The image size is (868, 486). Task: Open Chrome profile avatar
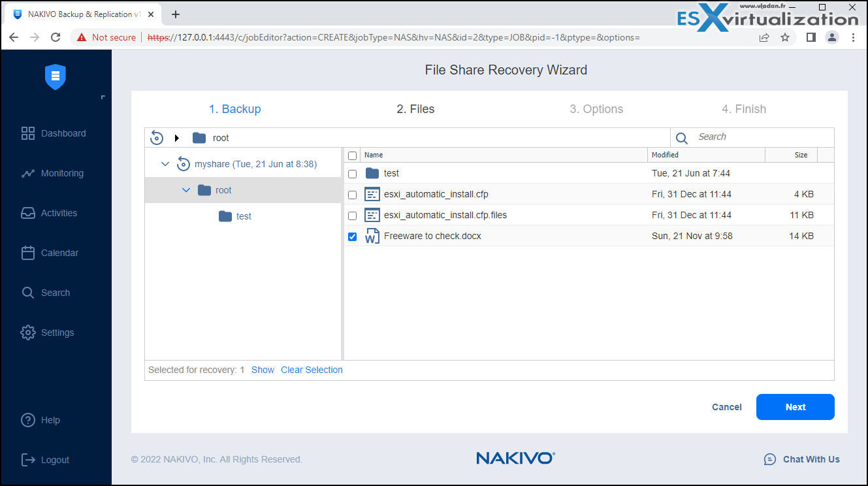(832, 37)
